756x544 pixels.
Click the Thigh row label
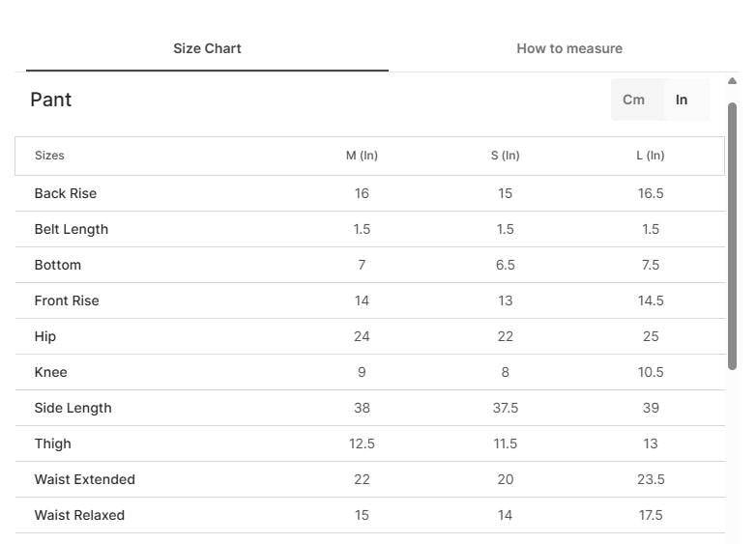point(52,444)
